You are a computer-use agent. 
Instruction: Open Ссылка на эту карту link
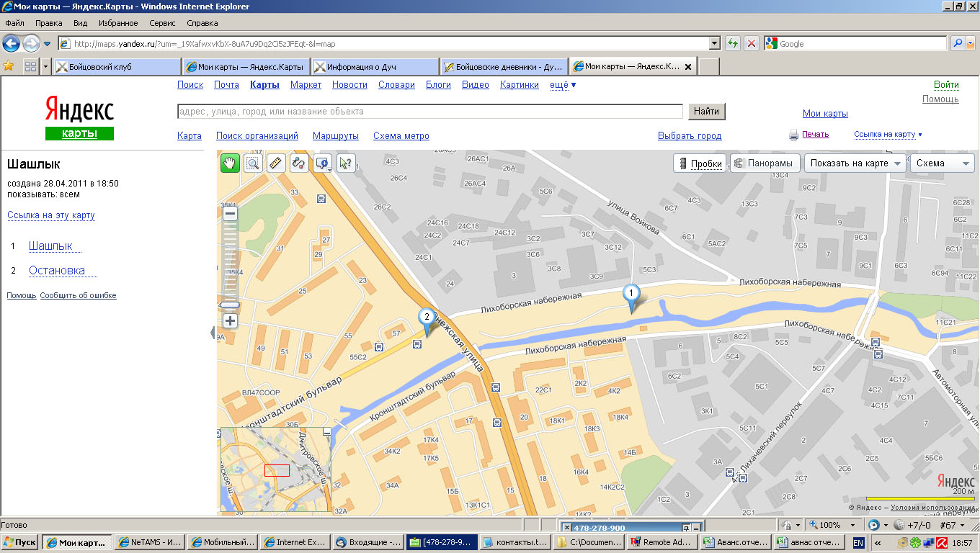(x=51, y=215)
